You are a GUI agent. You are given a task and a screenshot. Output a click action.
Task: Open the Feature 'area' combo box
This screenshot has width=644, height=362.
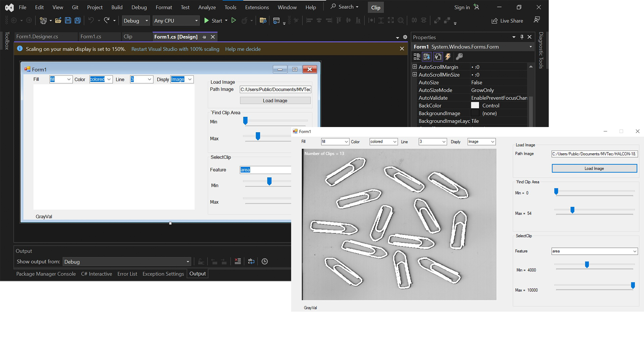pyautogui.click(x=594, y=251)
